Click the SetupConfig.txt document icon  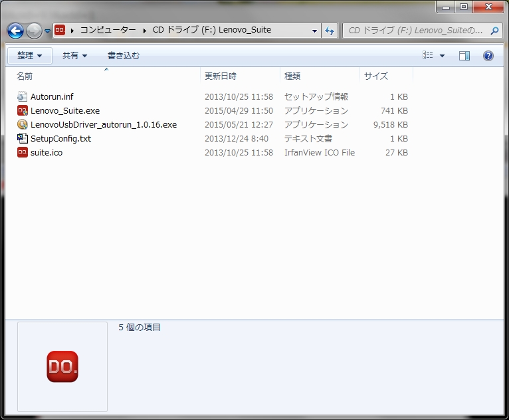[x=22, y=138]
